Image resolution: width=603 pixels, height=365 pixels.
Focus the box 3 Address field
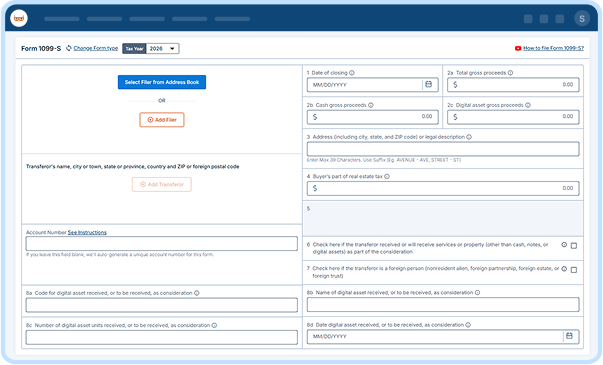tap(443, 149)
